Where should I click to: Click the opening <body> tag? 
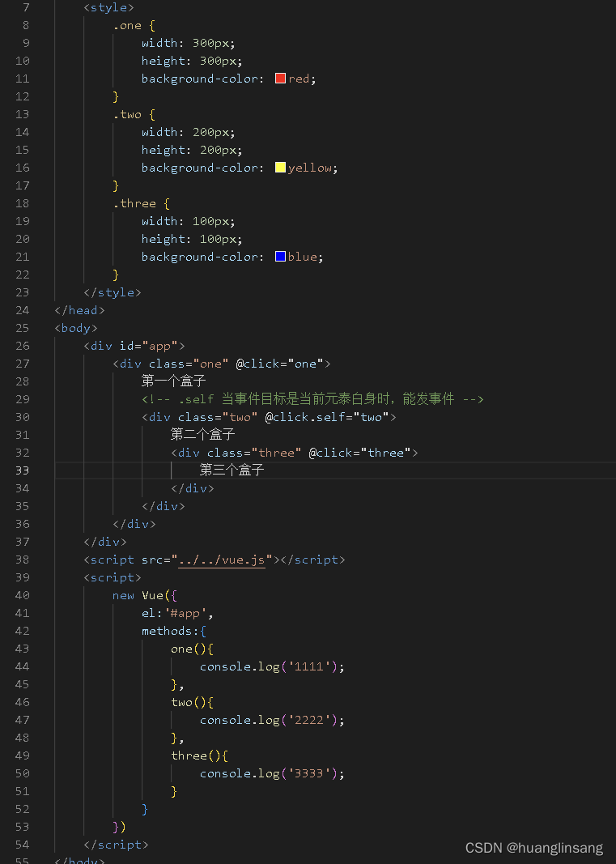(x=76, y=328)
